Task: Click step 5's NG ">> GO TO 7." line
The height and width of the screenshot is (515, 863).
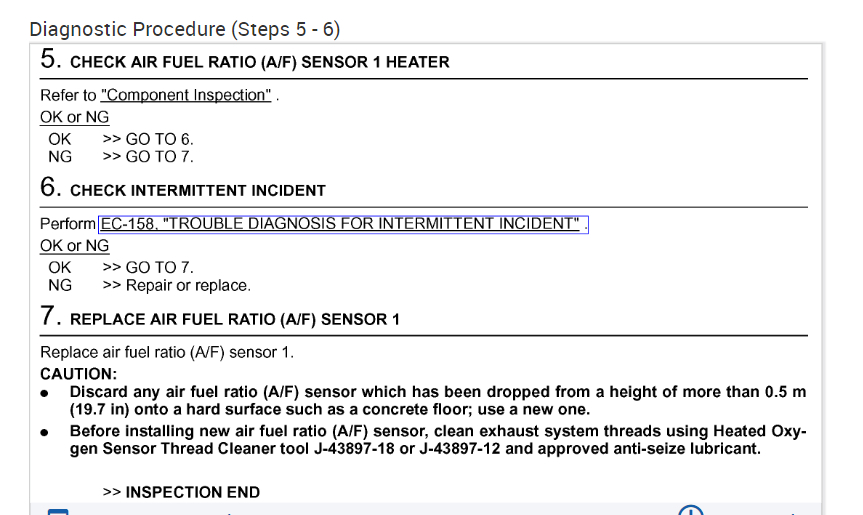Action: coord(148,157)
